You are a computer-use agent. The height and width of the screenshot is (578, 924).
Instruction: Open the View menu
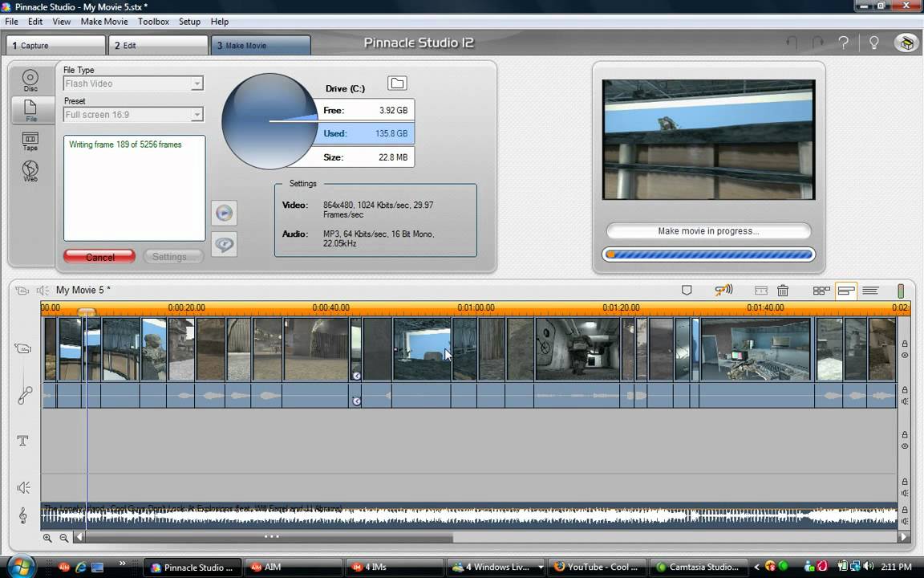click(x=61, y=21)
